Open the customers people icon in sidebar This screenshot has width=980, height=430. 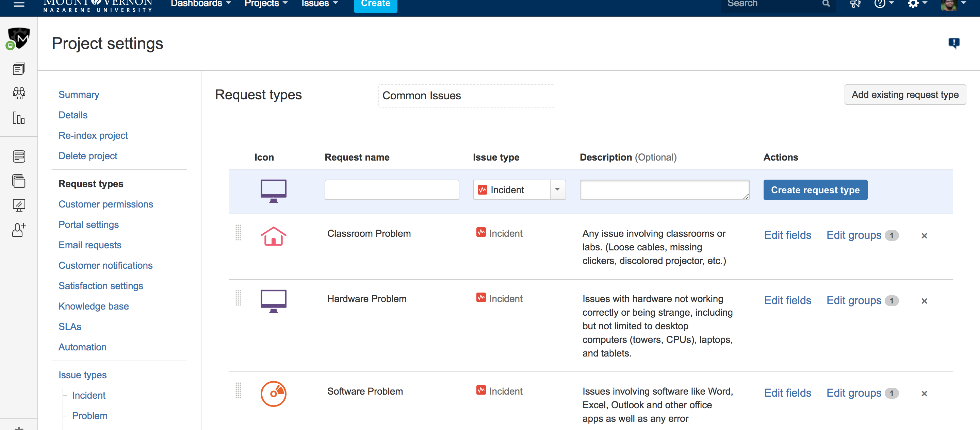pyautogui.click(x=19, y=93)
